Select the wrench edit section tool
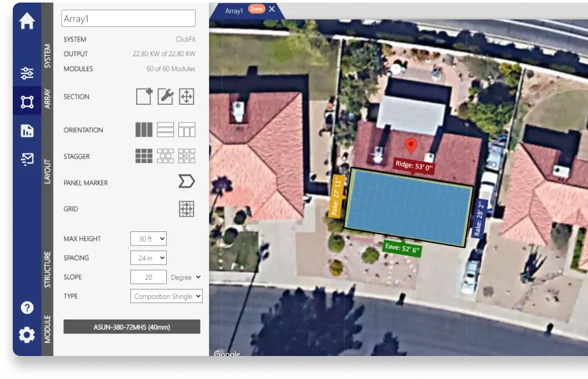This screenshot has width=588, height=379. pyautogui.click(x=165, y=97)
